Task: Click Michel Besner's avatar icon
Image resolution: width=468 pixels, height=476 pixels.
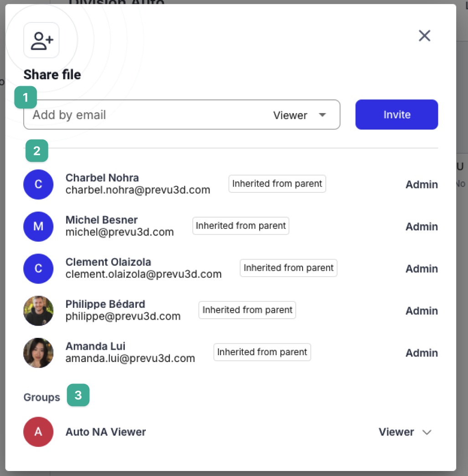Action: 38,227
